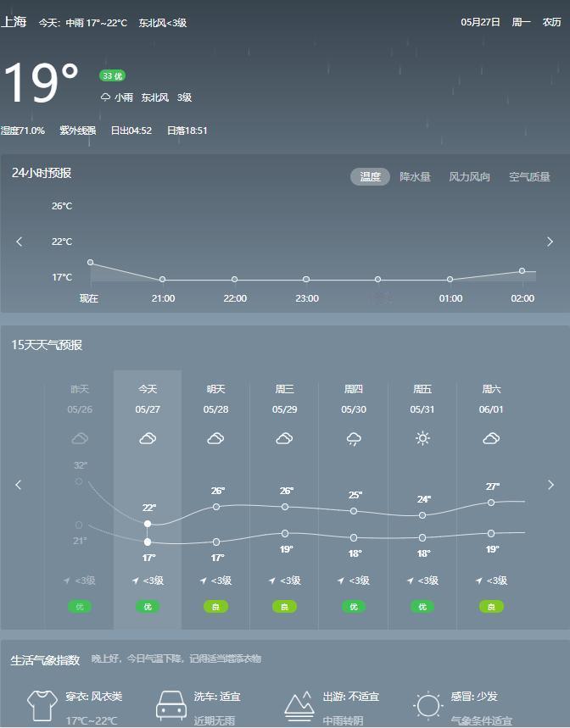Click the 优 air quality badge for 昨天
The width and height of the screenshot is (570, 728).
(80, 607)
